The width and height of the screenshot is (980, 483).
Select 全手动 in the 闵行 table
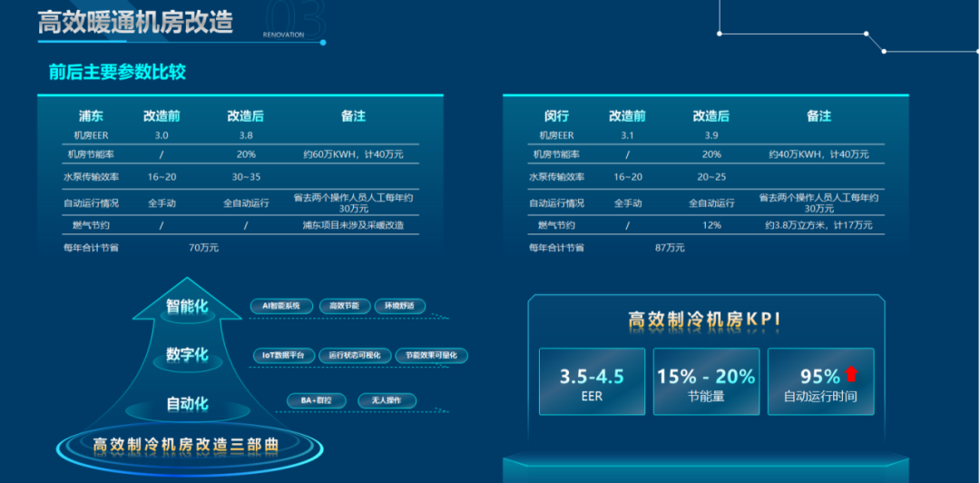pos(628,203)
